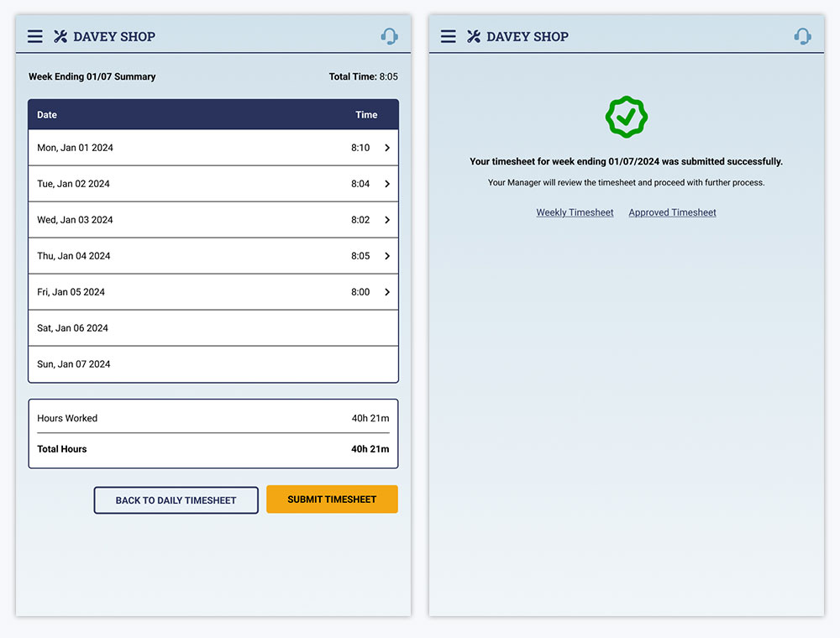
Task: Click headset support icon on the confirmation screen
Action: click(802, 36)
